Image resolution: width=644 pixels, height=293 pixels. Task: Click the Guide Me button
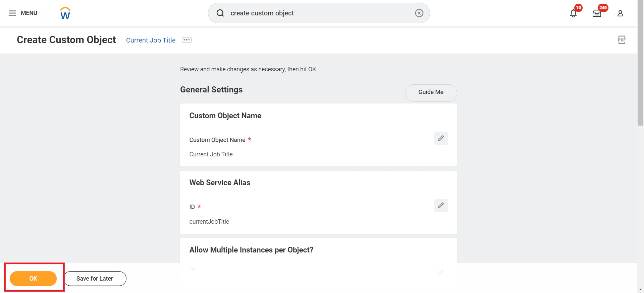(x=431, y=92)
